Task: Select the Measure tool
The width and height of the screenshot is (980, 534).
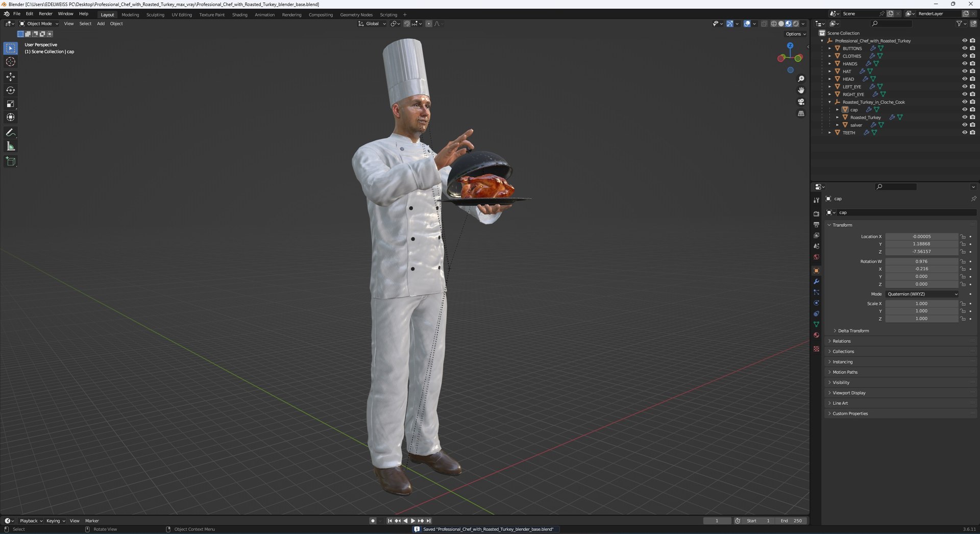Action: 10,147
